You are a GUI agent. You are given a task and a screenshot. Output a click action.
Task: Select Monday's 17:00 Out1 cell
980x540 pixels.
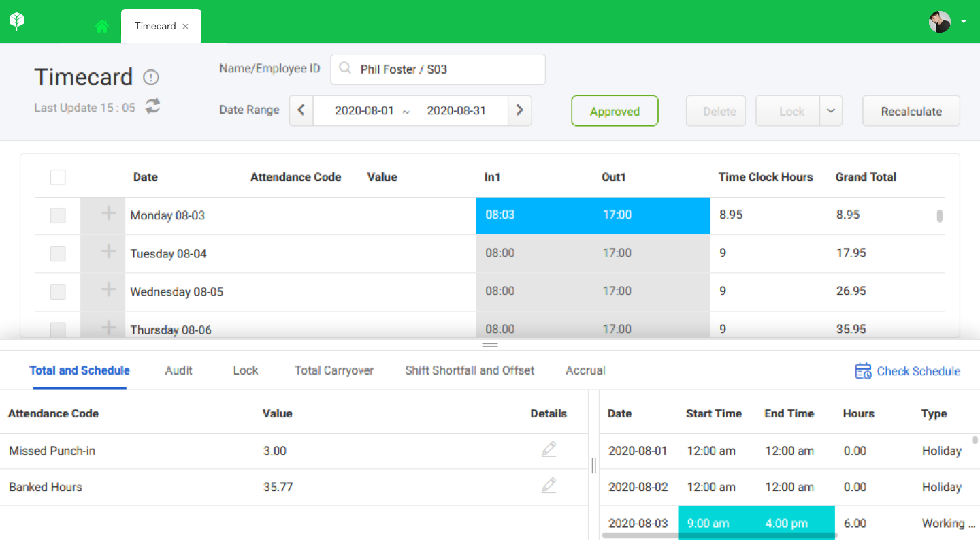pos(652,215)
